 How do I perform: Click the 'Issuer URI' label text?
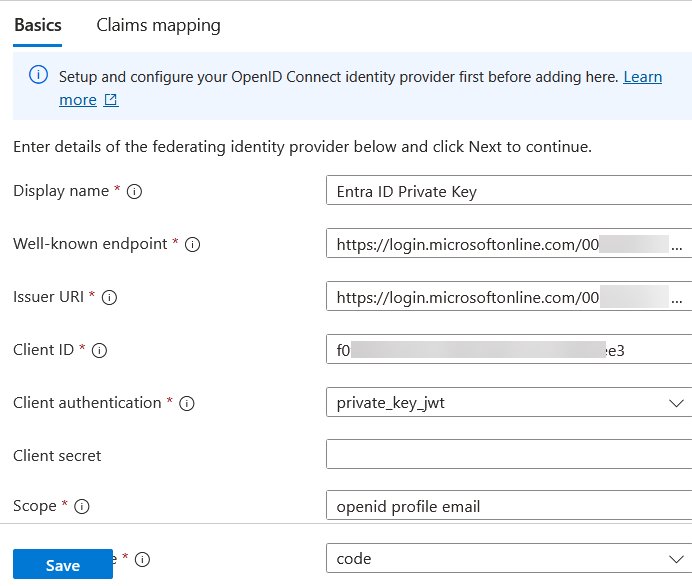tap(49, 297)
